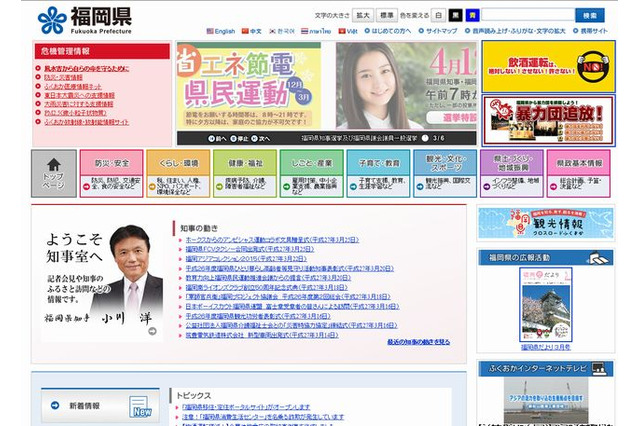Open the 防災・災害情報 link
Screen dimensions: 640x426
[x=63, y=78]
